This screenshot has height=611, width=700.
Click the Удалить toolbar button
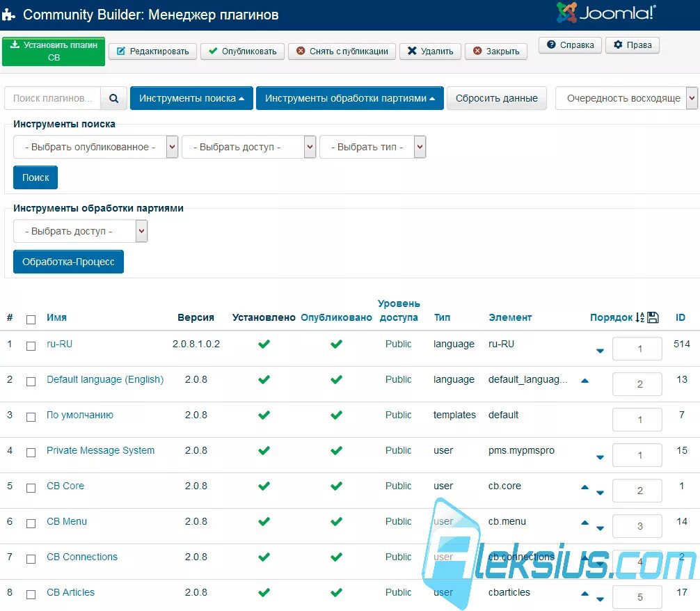(430, 51)
